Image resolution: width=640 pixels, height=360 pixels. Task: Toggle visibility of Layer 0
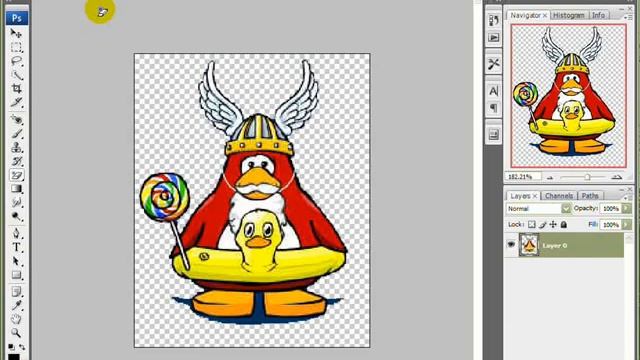[511, 244]
